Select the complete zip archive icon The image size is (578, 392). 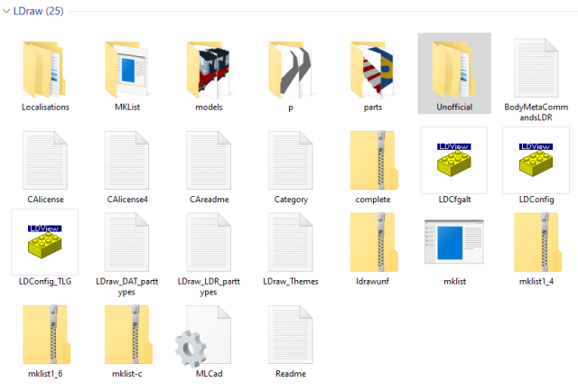pyautogui.click(x=374, y=161)
